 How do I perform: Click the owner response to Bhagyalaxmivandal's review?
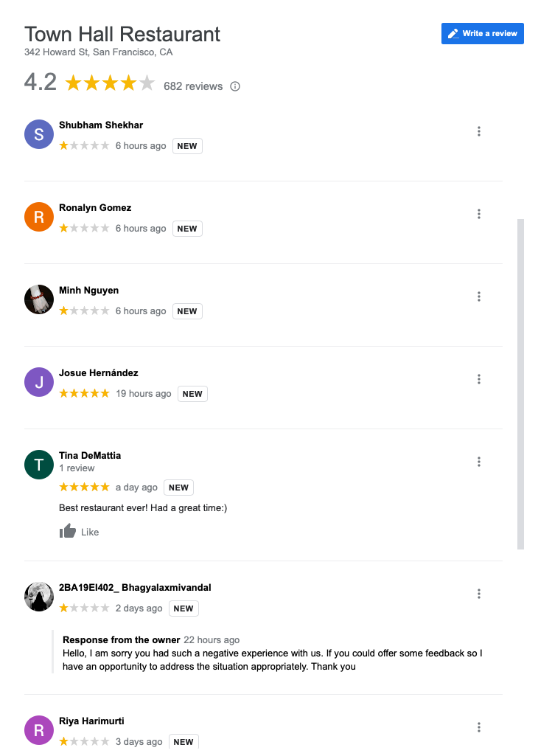[273, 653]
